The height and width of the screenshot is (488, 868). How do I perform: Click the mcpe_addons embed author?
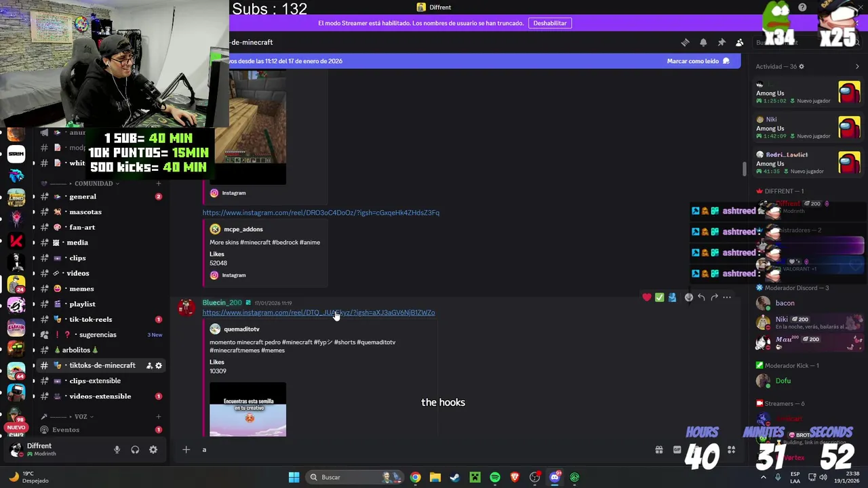pos(243,229)
